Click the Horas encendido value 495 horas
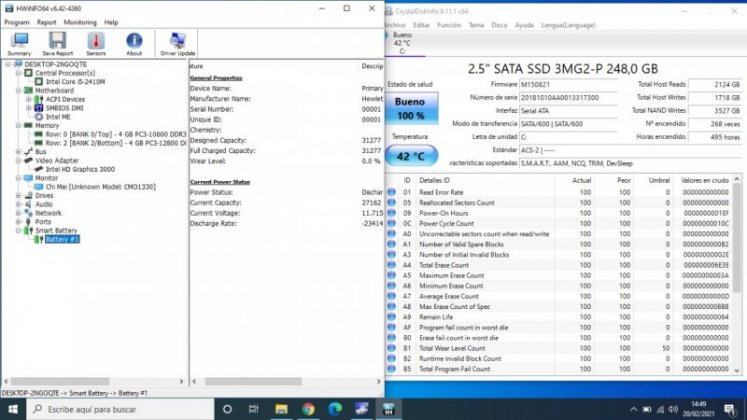The height and width of the screenshot is (420, 747). pos(716,137)
